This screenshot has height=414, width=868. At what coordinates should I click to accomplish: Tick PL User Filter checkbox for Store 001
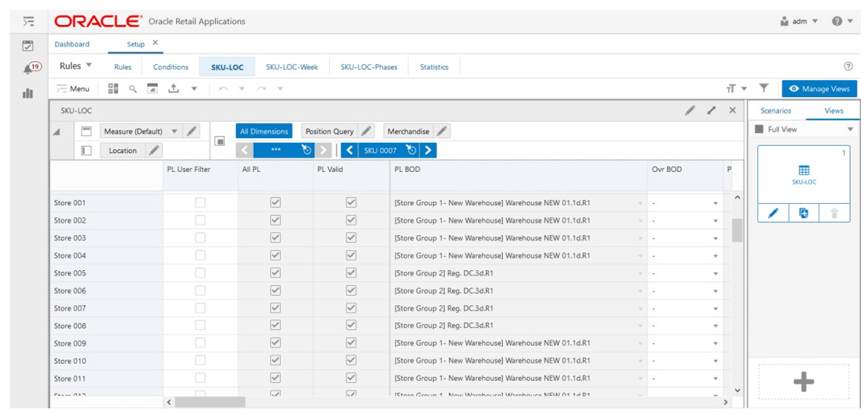pyautogui.click(x=200, y=202)
